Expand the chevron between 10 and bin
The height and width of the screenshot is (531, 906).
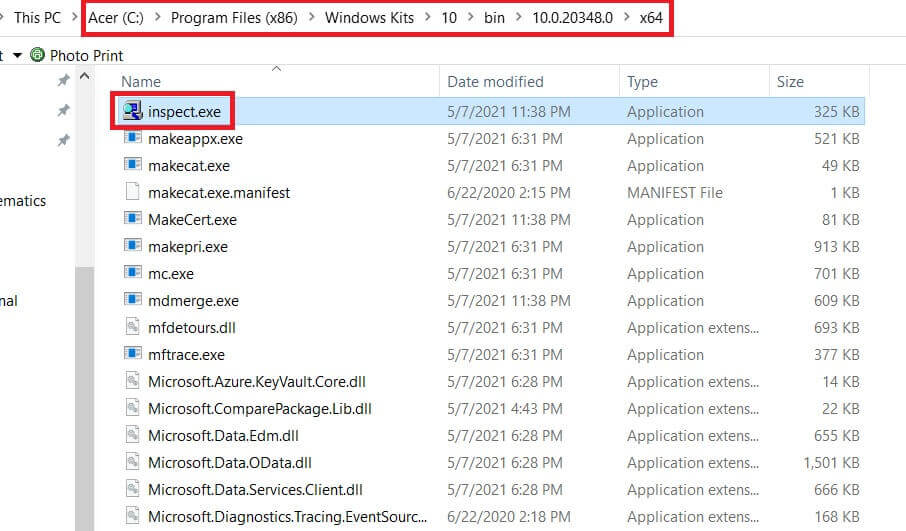pos(471,17)
